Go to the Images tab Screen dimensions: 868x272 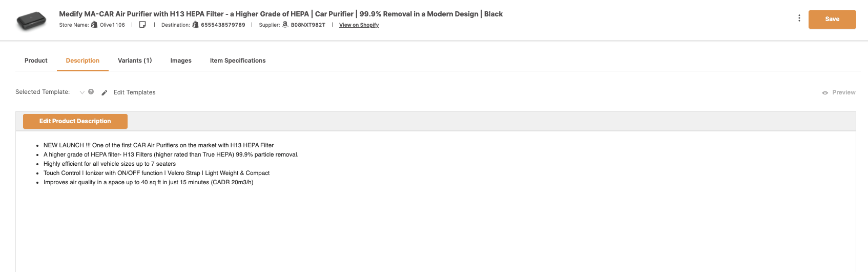click(181, 61)
